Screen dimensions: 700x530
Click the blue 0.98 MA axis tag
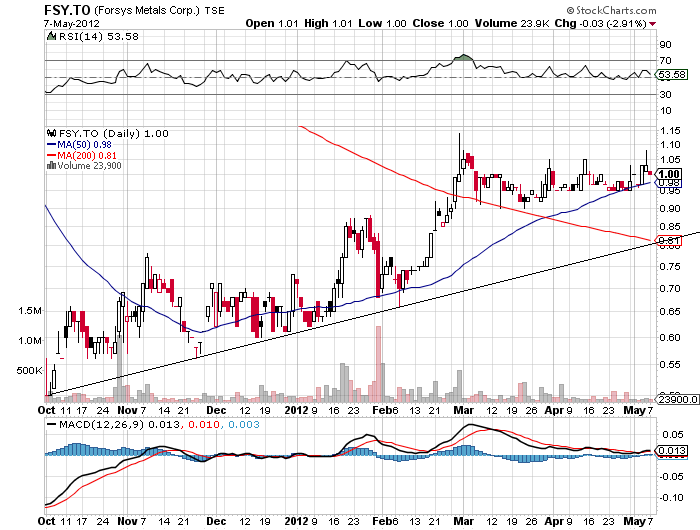(x=670, y=183)
